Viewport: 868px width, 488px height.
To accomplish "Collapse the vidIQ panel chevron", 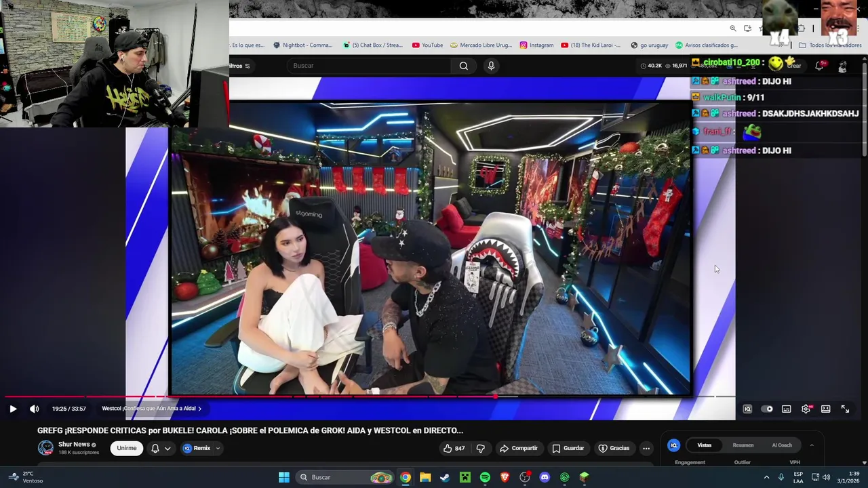I will click(812, 445).
